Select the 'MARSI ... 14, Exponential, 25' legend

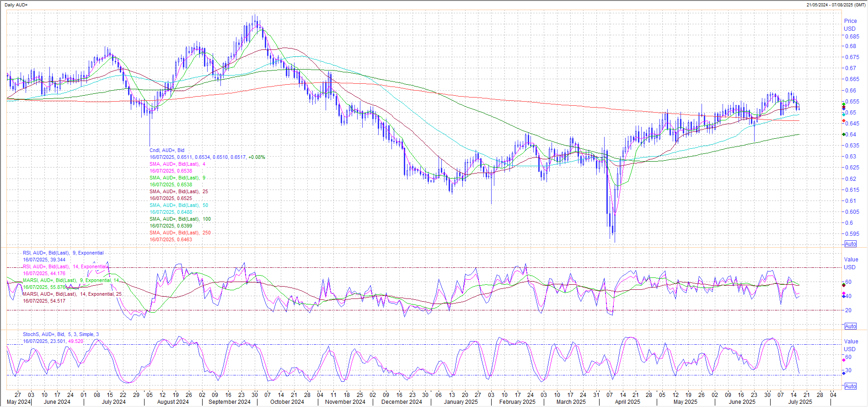pos(72,294)
